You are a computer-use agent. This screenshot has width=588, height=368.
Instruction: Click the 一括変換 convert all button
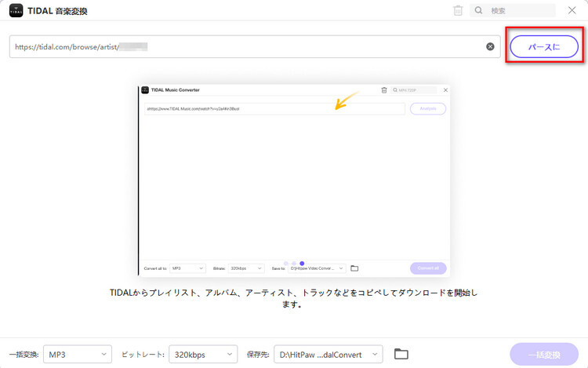click(x=544, y=355)
